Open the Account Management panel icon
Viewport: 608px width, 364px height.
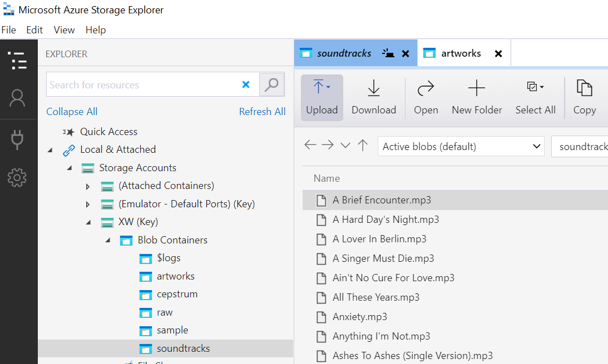pos(17,98)
